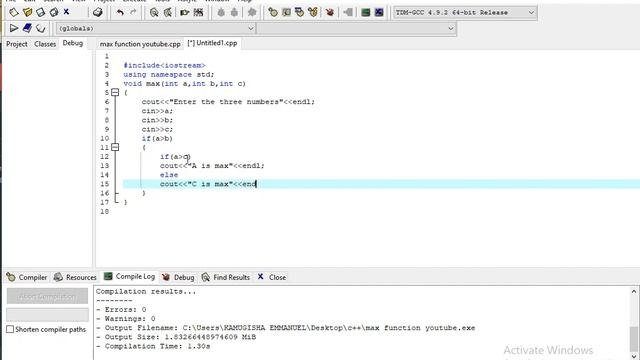The height and width of the screenshot is (360, 640).
Task: Open the Debug tab in the bottom panel
Action: (x=178, y=277)
